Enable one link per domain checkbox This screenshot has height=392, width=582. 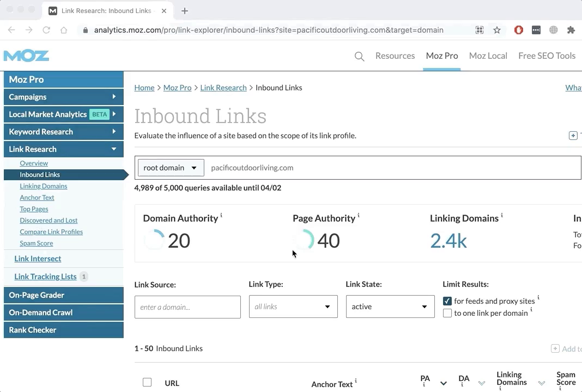click(x=447, y=313)
